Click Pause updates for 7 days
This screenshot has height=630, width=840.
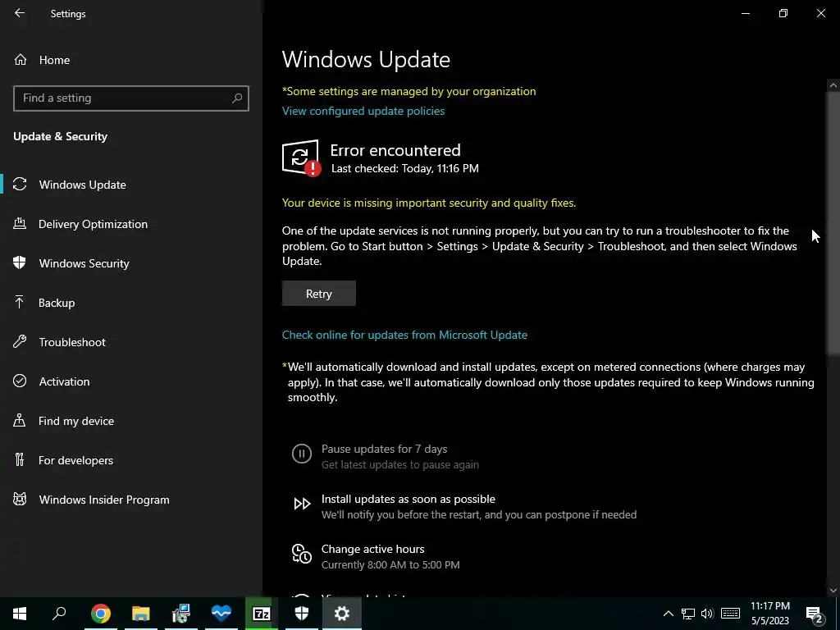[x=384, y=449]
